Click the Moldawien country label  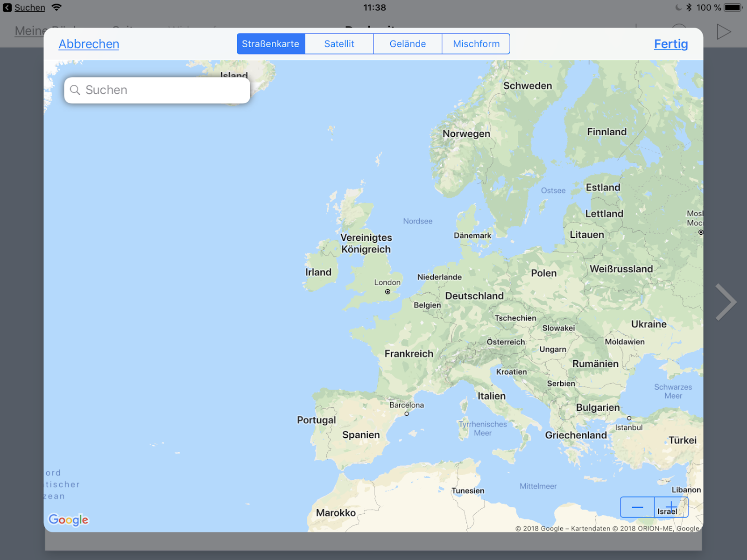(x=625, y=342)
